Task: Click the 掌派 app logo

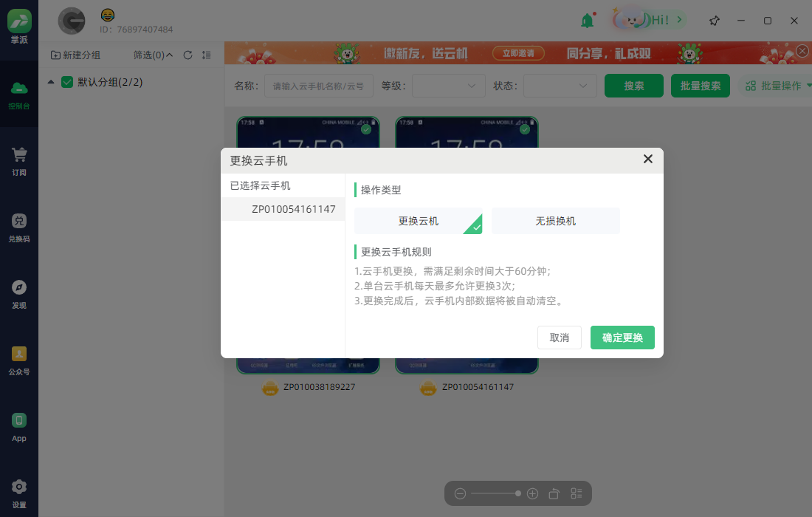Action: tap(19, 26)
